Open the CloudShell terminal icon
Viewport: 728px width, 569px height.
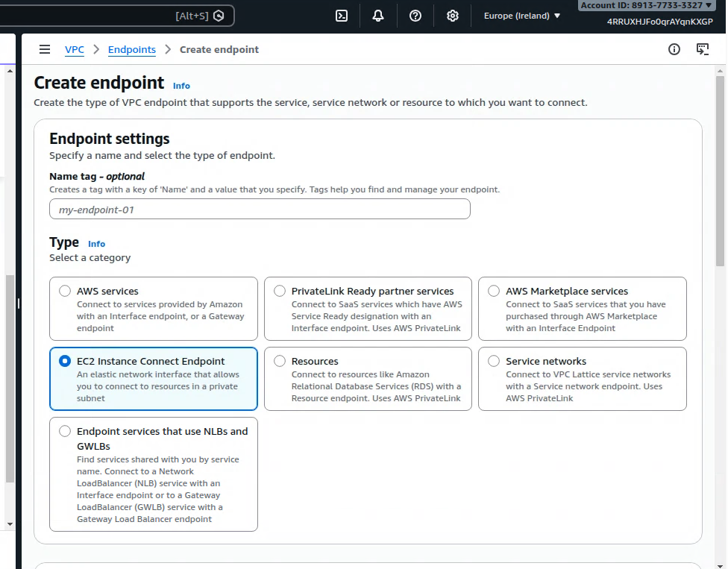pos(342,16)
